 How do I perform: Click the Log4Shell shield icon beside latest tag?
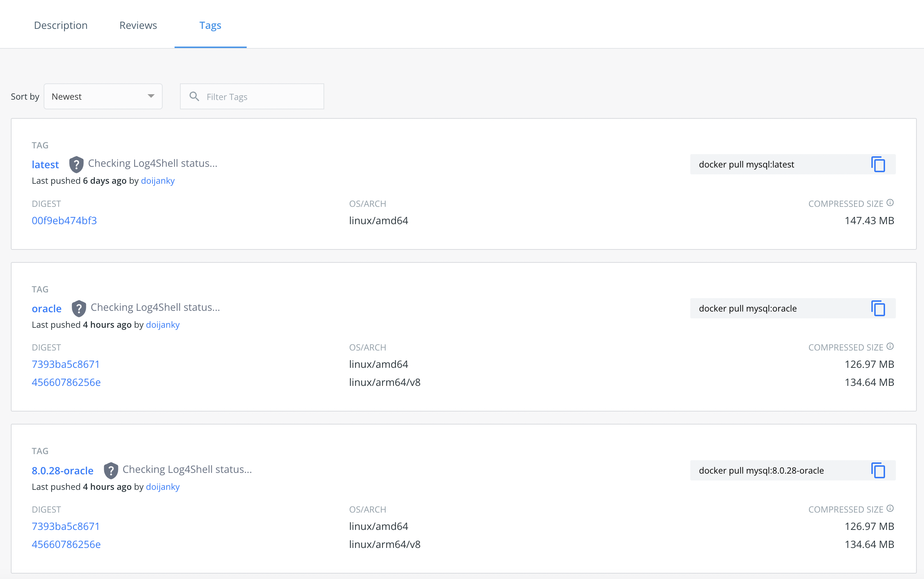pos(76,165)
